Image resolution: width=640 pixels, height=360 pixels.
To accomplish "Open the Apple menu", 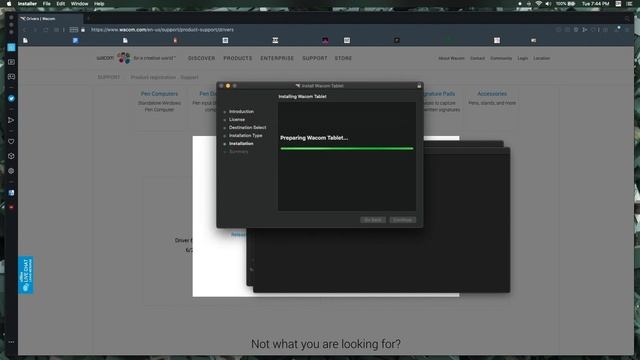I will coord(9,4).
